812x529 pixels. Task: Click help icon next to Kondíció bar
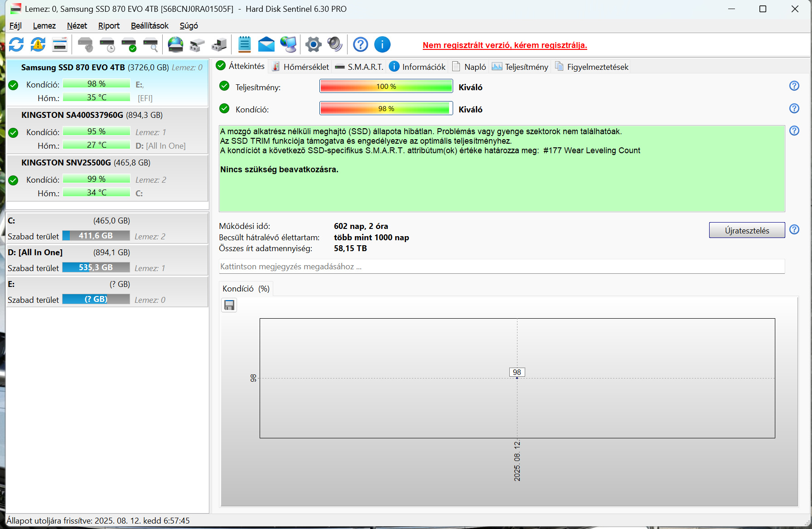click(x=794, y=108)
